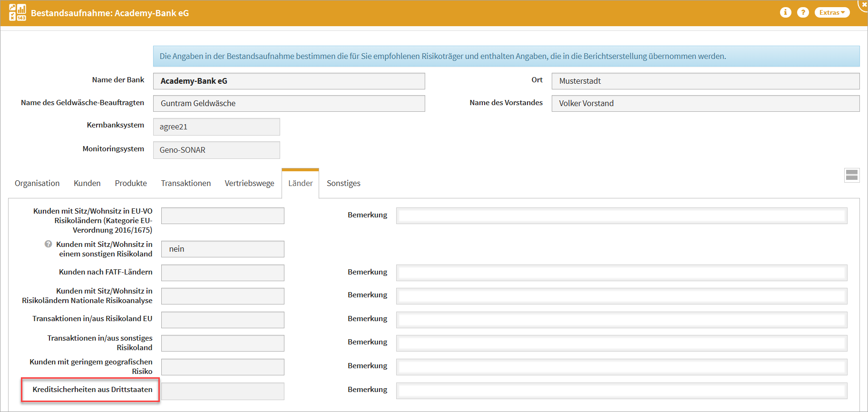
Task: Open the Sonstiges tab
Action: tap(343, 183)
